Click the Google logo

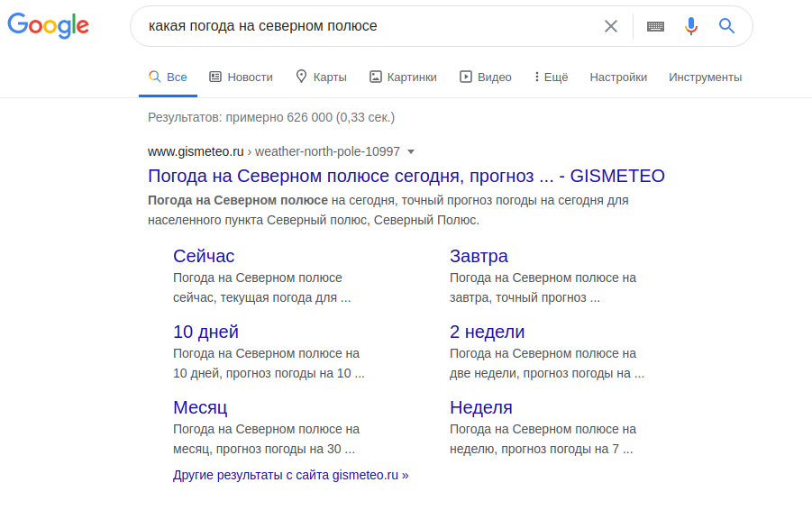[48, 26]
